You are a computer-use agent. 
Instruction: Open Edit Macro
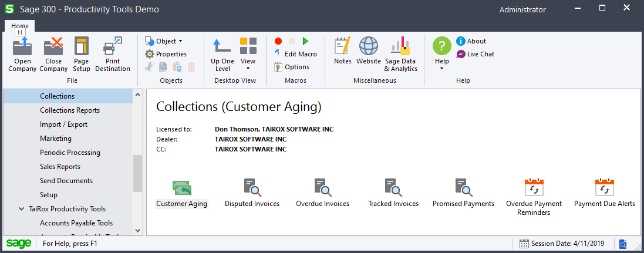(x=296, y=54)
